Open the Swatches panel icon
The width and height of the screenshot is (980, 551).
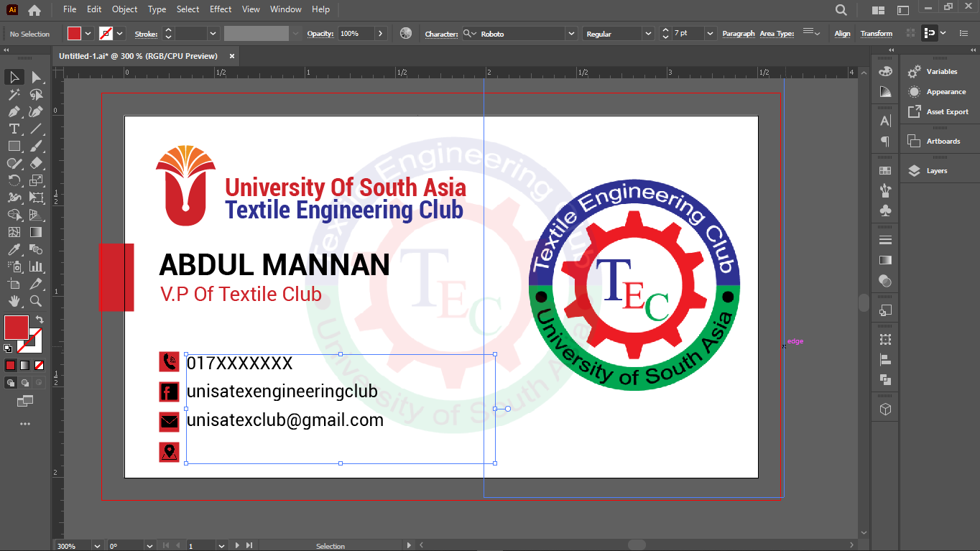point(885,171)
